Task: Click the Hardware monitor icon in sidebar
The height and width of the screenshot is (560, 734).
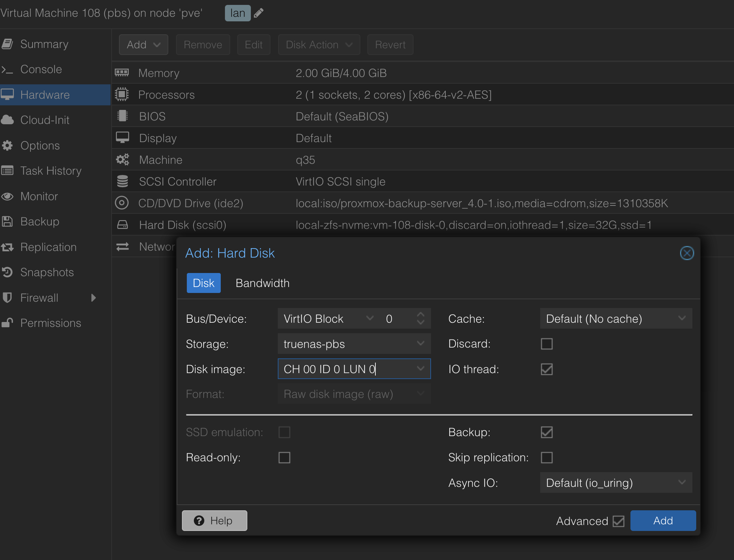Action: point(7,94)
